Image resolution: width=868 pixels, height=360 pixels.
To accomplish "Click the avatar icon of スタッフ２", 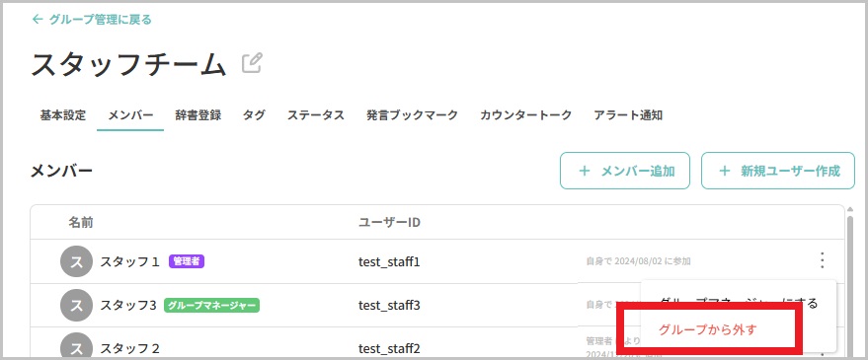I will point(76,347).
